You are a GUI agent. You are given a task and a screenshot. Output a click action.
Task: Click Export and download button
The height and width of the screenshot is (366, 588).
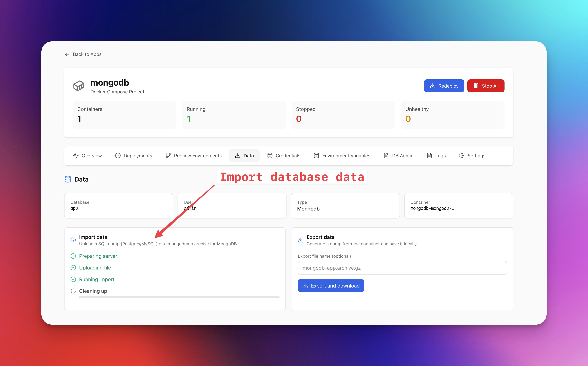331,286
